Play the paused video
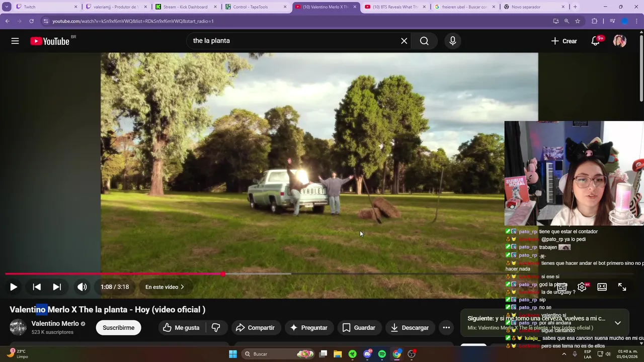The image size is (644, 362). (x=14, y=287)
